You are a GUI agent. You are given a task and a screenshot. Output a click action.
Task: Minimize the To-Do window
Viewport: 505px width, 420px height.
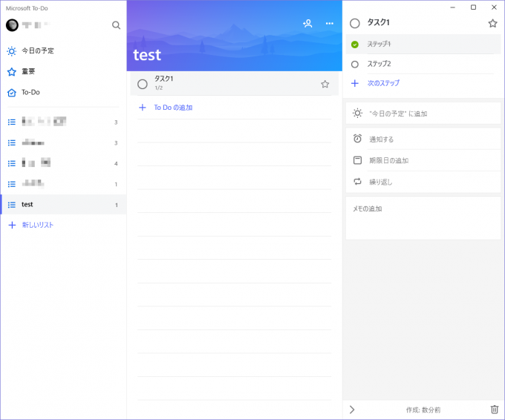pos(452,7)
